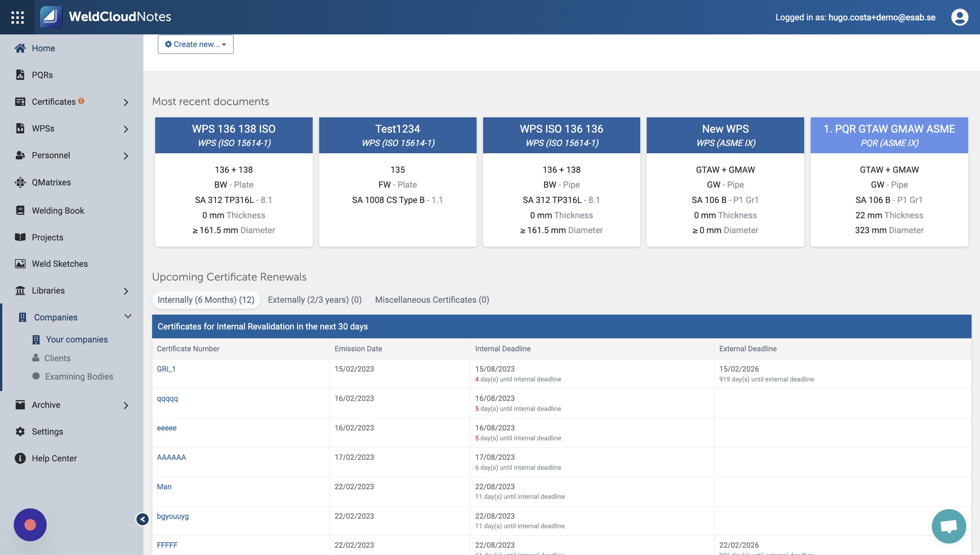Click the Examining Bodies badge icon
Viewport: 980px width, 555px height.
point(36,376)
